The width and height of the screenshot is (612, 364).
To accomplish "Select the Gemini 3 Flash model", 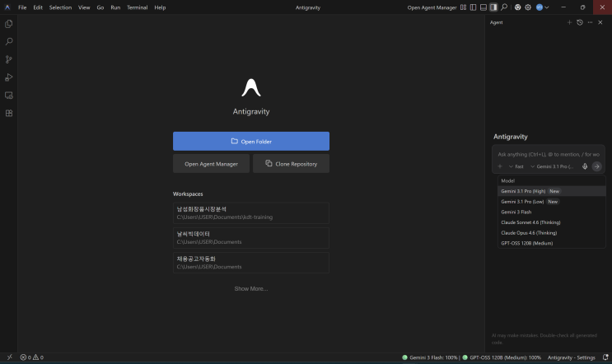I will (x=552, y=212).
